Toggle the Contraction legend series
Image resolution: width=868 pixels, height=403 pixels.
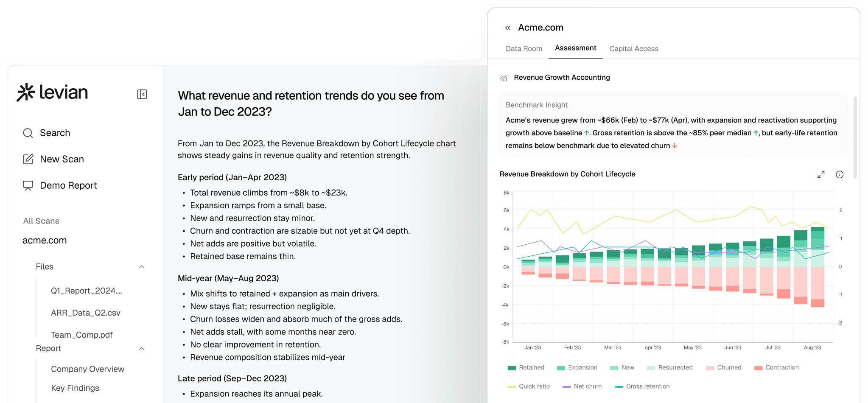[776, 368]
